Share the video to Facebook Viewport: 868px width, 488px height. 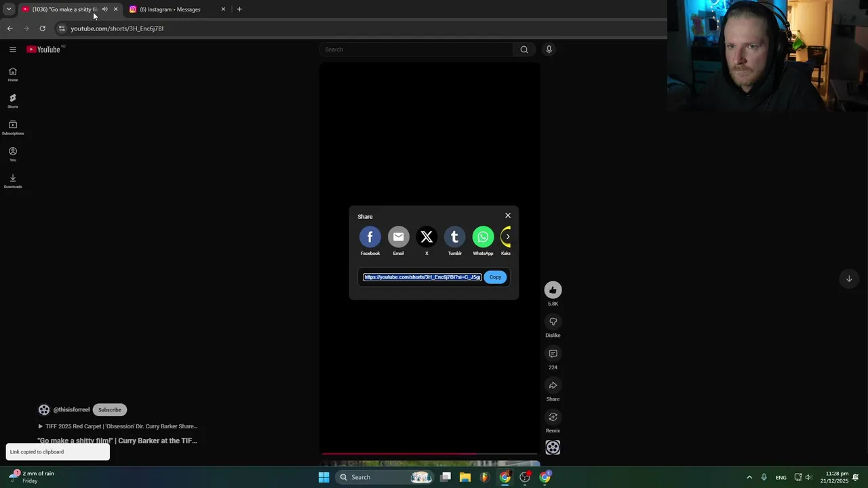pyautogui.click(x=370, y=237)
